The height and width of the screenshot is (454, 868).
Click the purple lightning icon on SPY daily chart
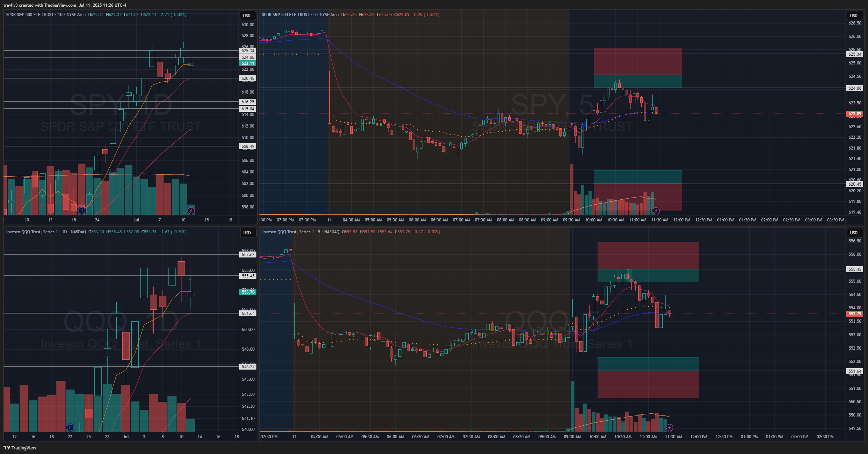coord(191,211)
